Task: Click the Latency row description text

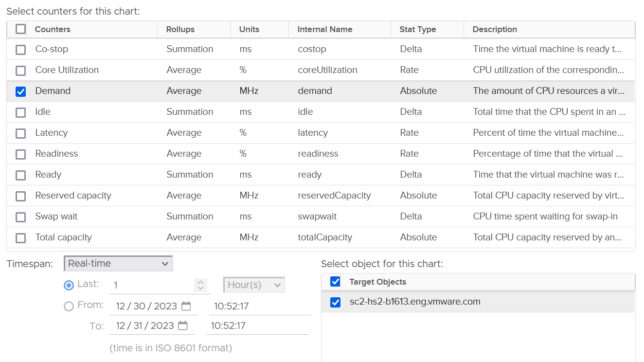Action: coord(548,133)
